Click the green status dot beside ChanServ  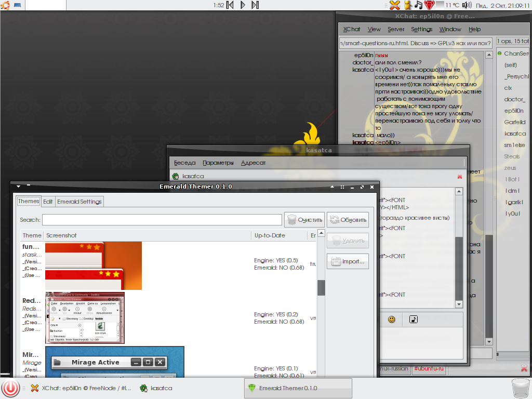click(499, 54)
